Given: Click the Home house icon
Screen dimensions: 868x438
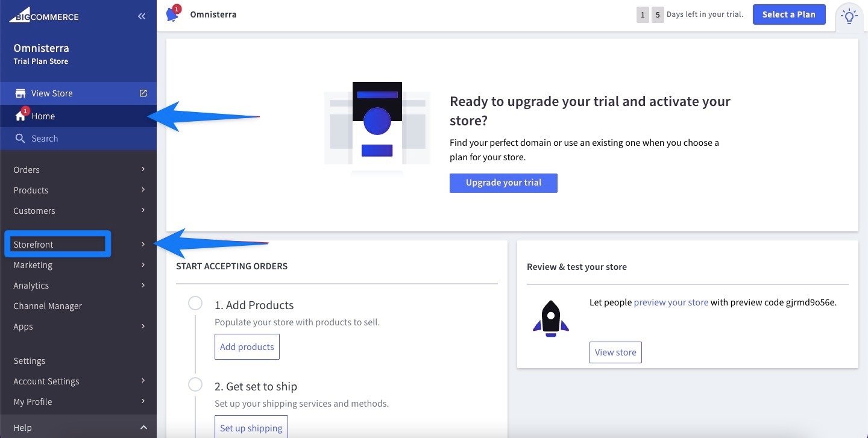Looking at the screenshot, I should [20, 116].
